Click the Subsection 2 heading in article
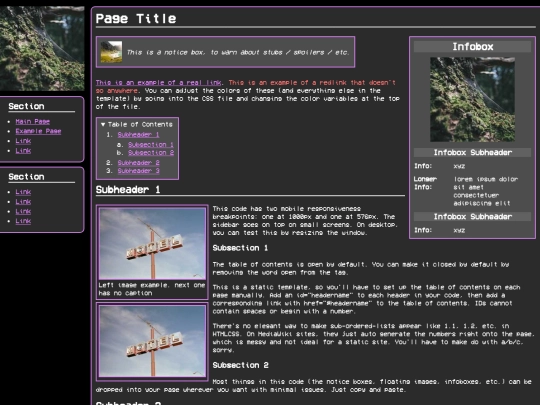This screenshot has height=405, width=540. coord(240,365)
